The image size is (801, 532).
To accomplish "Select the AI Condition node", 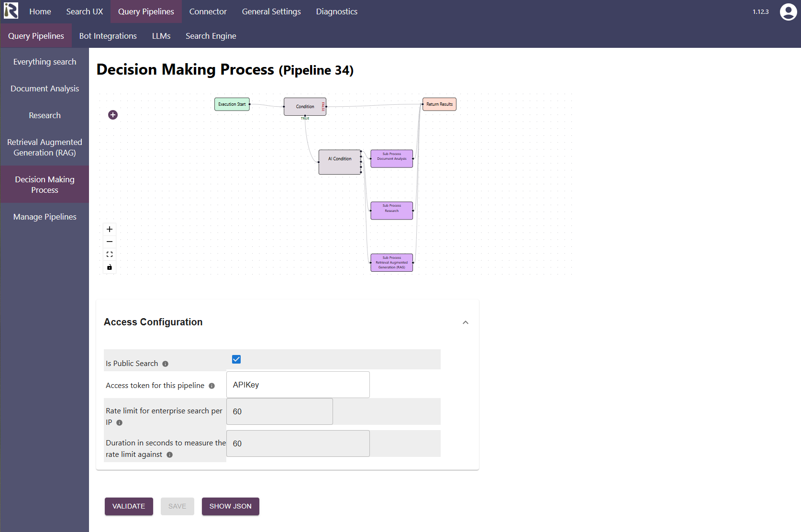I will 340,162.
